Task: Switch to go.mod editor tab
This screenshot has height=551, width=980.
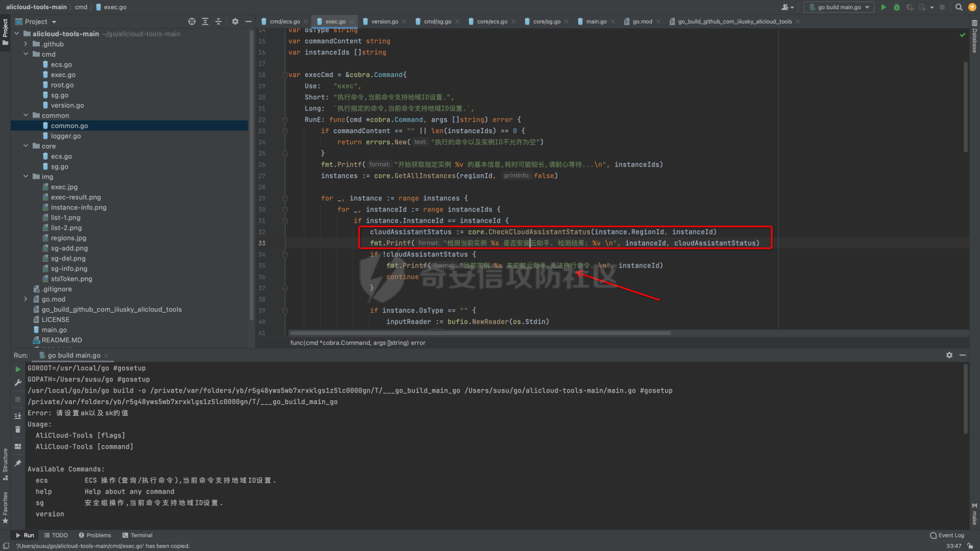Action: pyautogui.click(x=642, y=22)
